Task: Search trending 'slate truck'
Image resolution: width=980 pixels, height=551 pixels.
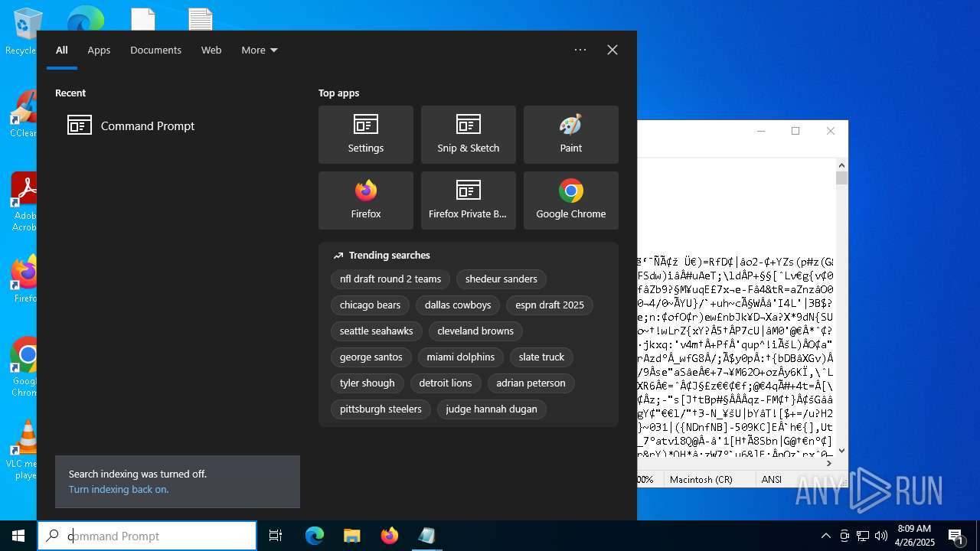Action: [541, 357]
